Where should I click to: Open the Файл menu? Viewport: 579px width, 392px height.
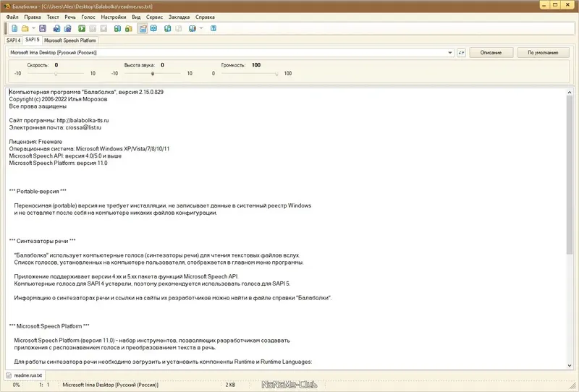coord(12,17)
